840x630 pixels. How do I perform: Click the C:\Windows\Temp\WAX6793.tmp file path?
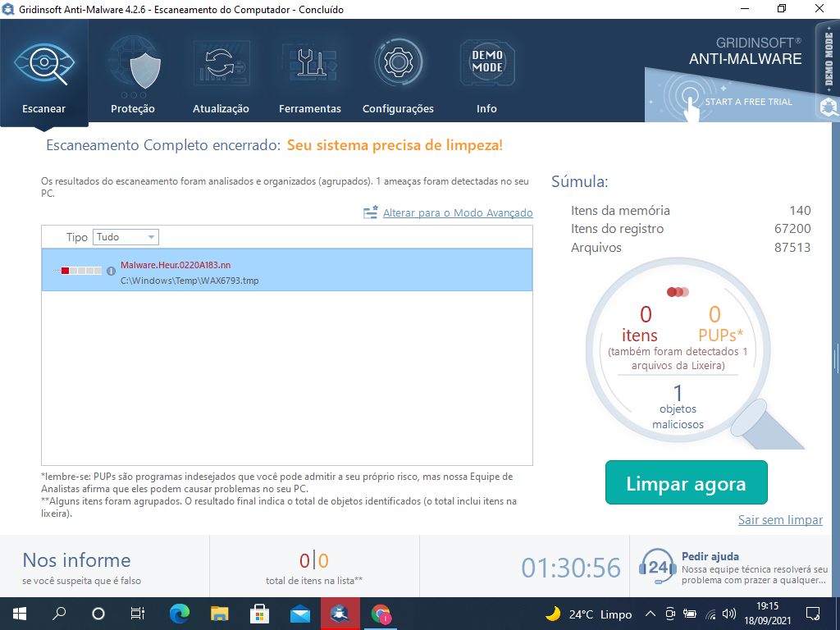click(189, 281)
